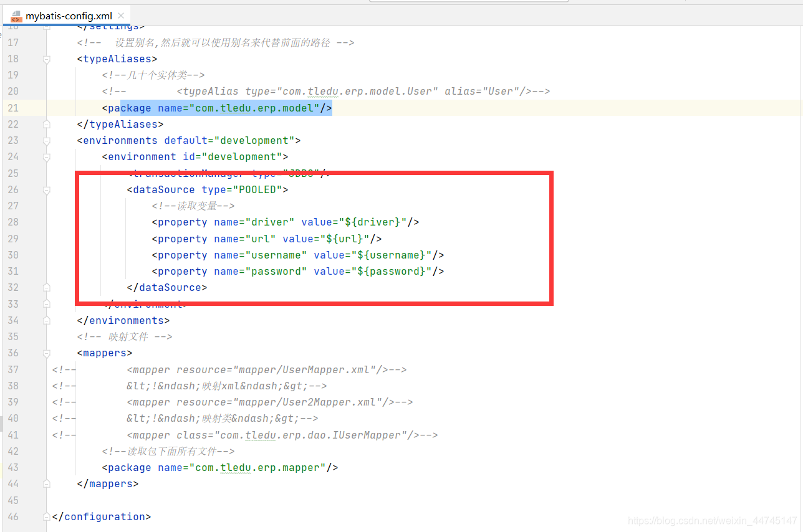Image resolution: width=803 pixels, height=532 pixels.
Task: Click the opening <typeAliases> tag
Action: [x=117, y=59]
